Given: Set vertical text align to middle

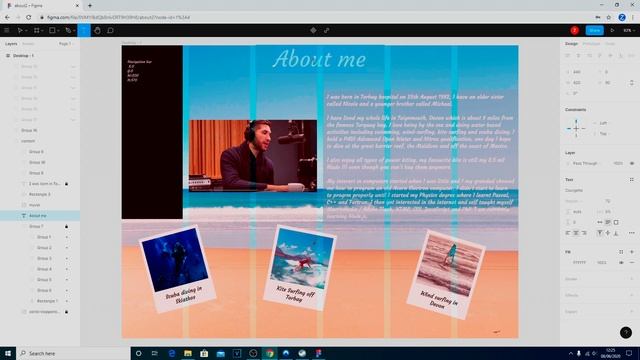Looking at the screenshot, I should (608, 233).
